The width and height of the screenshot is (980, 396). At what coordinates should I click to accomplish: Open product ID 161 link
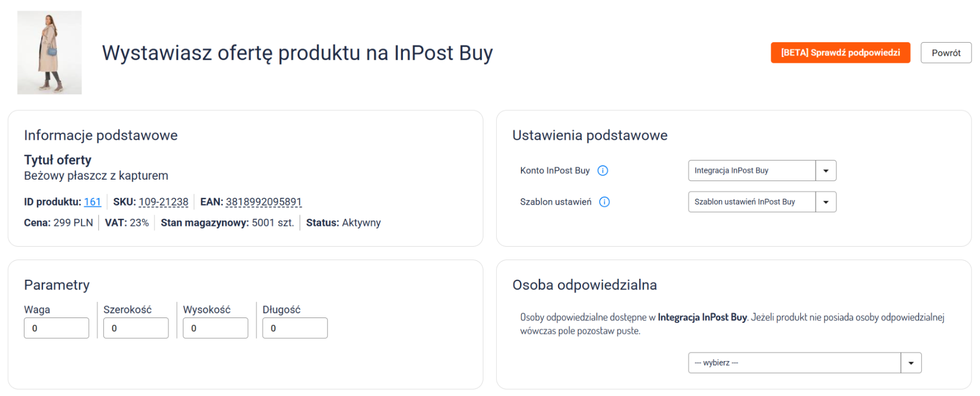pyautogui.click(x=92, y=202)
